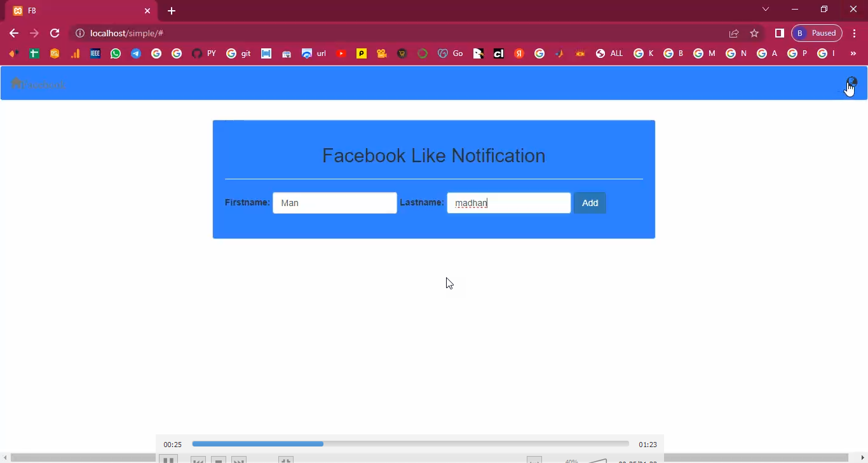Open the browser side panel

tap(780, 33)
